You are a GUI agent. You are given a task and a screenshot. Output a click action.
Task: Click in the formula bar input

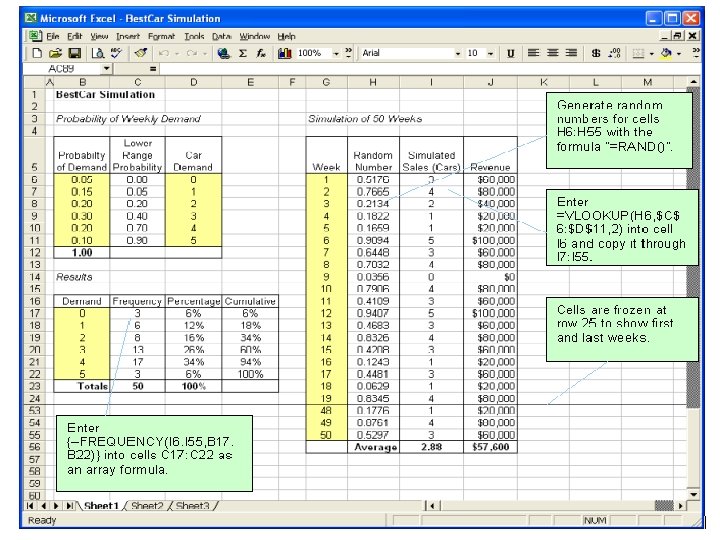point(429,69)
